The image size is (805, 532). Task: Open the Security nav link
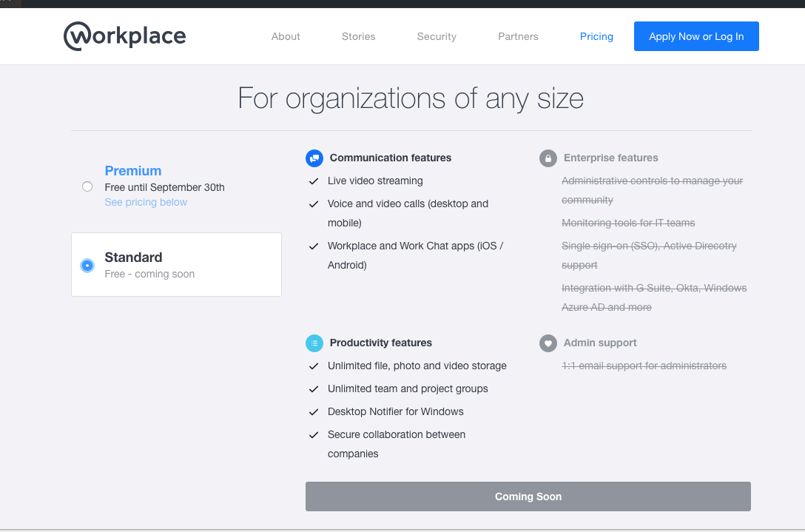pos(437,36)
